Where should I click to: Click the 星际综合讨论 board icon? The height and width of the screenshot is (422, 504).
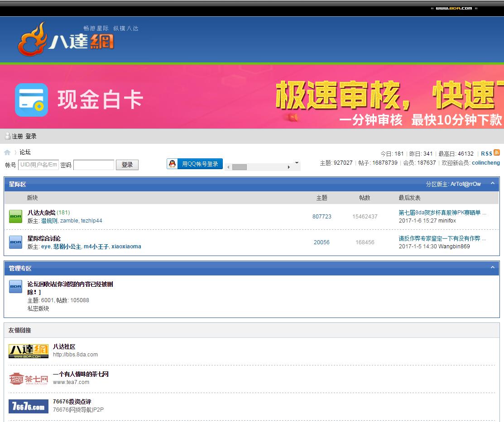coord(15,242)
